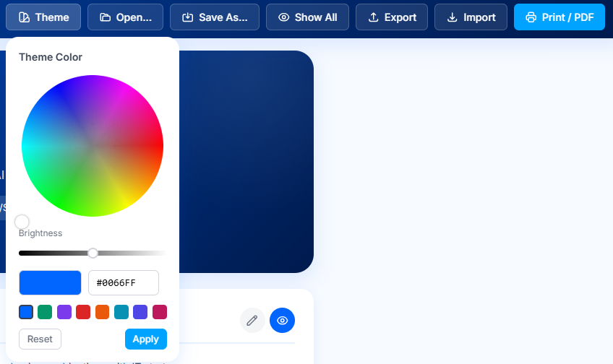613x364 pixels.
Task: Click the Export button
Action: coord(392,17)
